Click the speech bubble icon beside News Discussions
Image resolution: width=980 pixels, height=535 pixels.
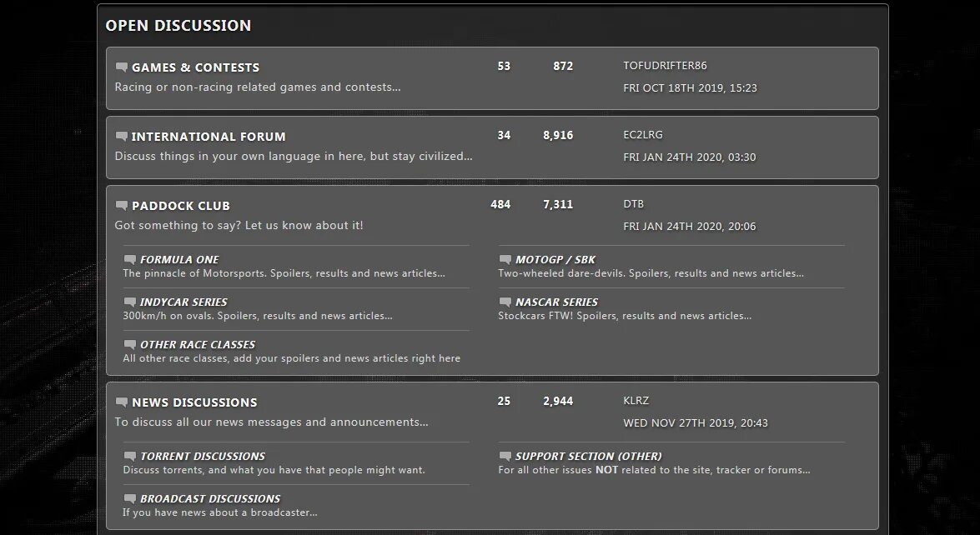pos(122,402)
